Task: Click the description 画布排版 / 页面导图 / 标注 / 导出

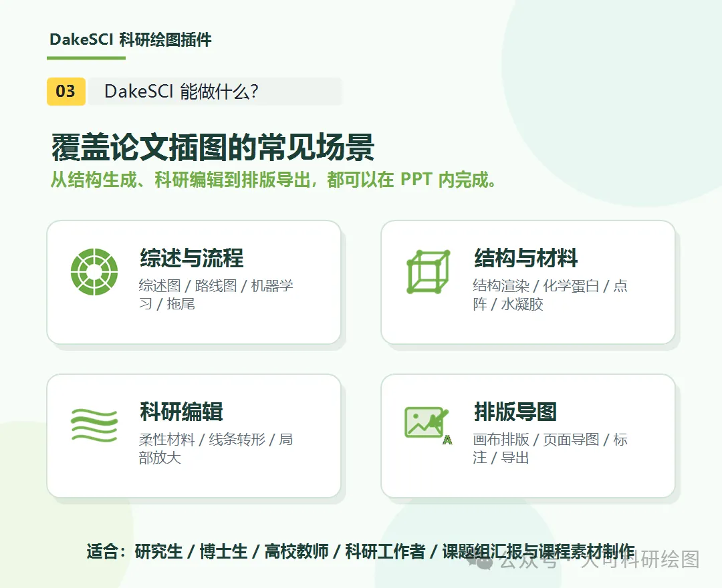Action: [550, 448]
